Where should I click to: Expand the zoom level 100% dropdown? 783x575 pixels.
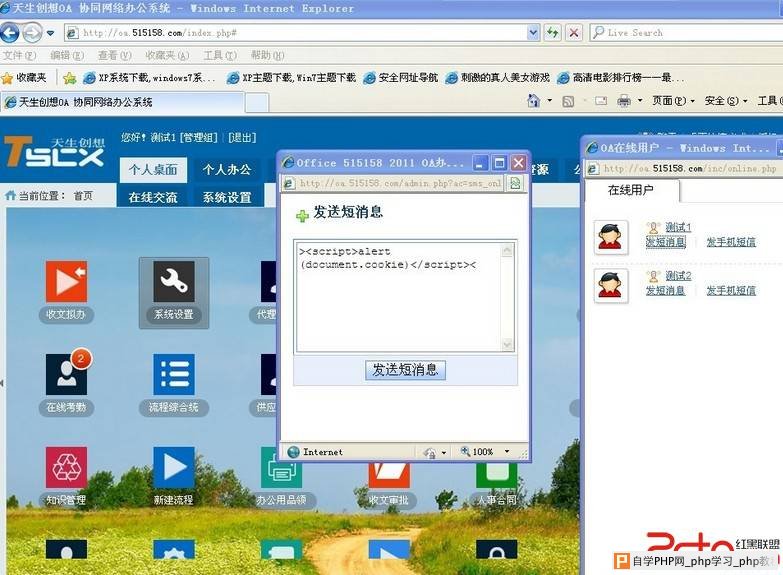(507, 451)
